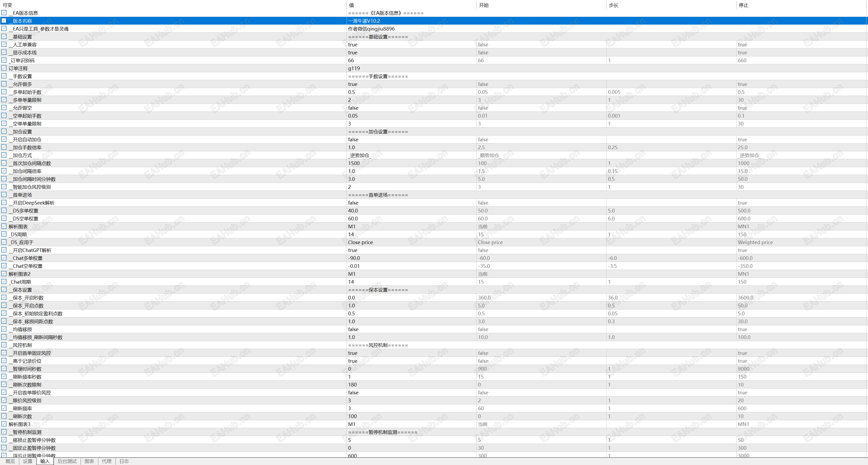Click the 值 column header
The image size is (868, 465).
352,5
